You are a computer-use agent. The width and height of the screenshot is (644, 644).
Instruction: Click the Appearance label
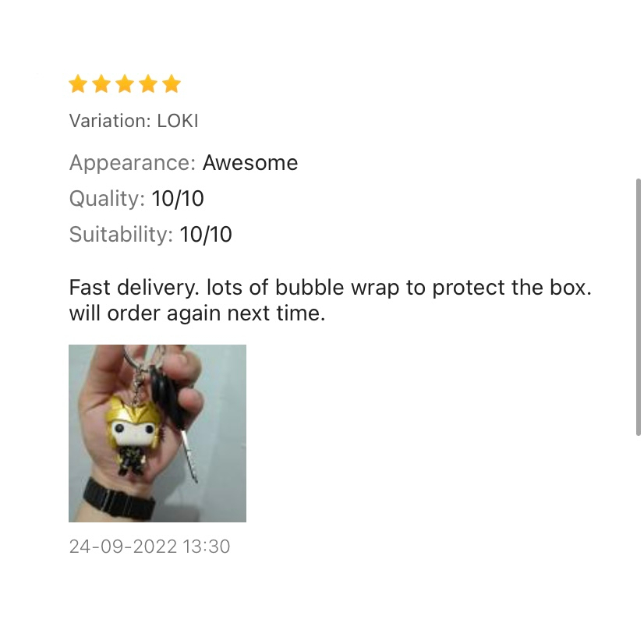pos(133,163)
